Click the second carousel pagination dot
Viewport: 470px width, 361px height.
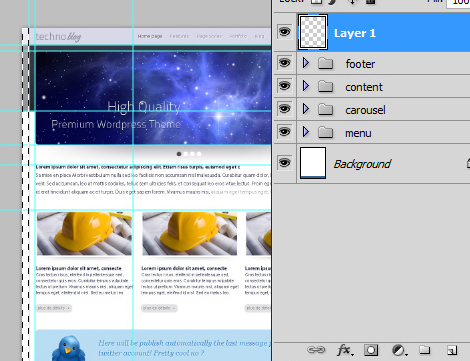point(186,154)
